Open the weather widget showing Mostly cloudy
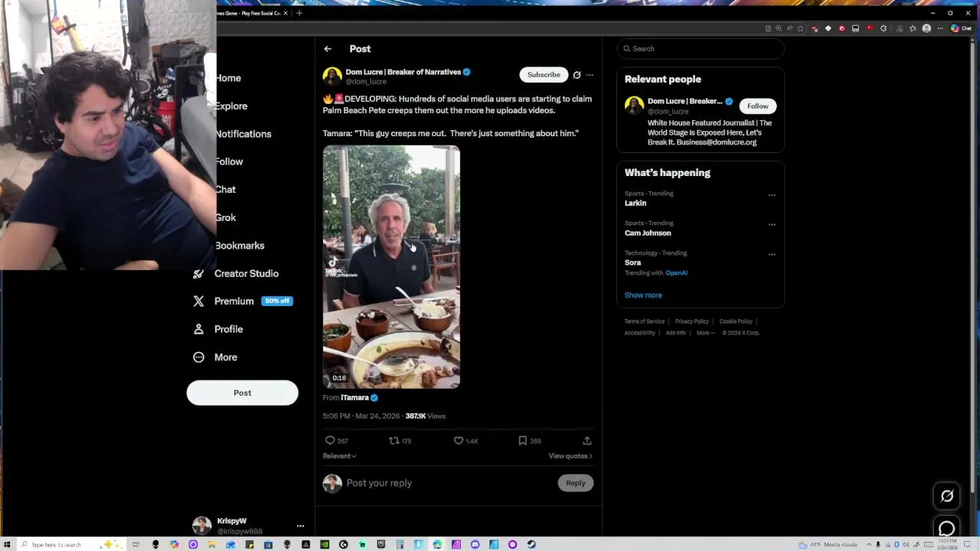This screenshot has width=980, height=551. point(828,545)
